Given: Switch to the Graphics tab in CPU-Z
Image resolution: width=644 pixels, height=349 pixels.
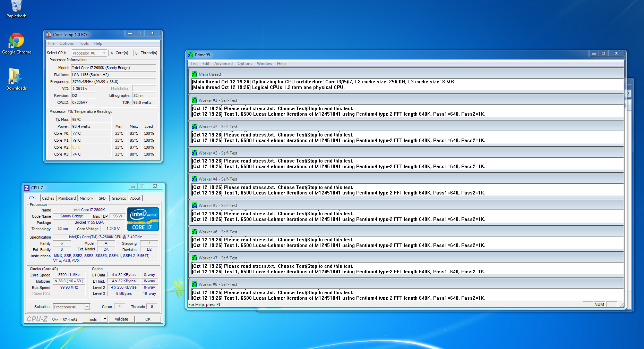Looking at the screenshot, I should (119, 198).
